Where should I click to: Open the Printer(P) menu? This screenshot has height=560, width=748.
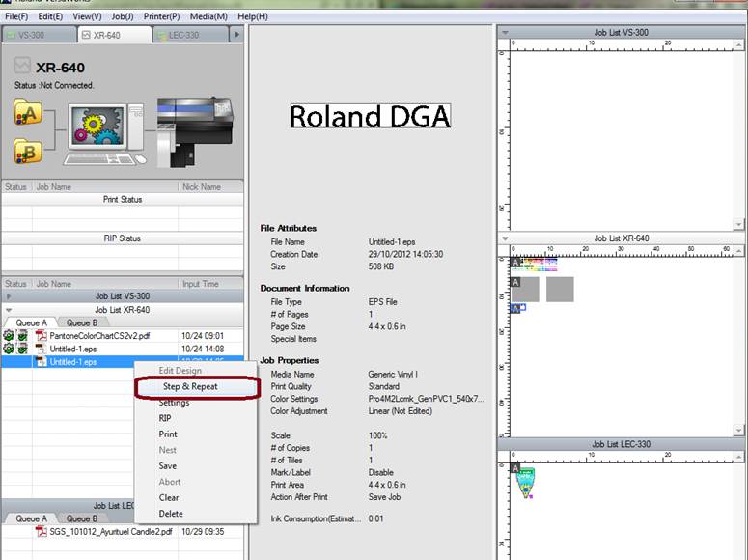[162, 16]
